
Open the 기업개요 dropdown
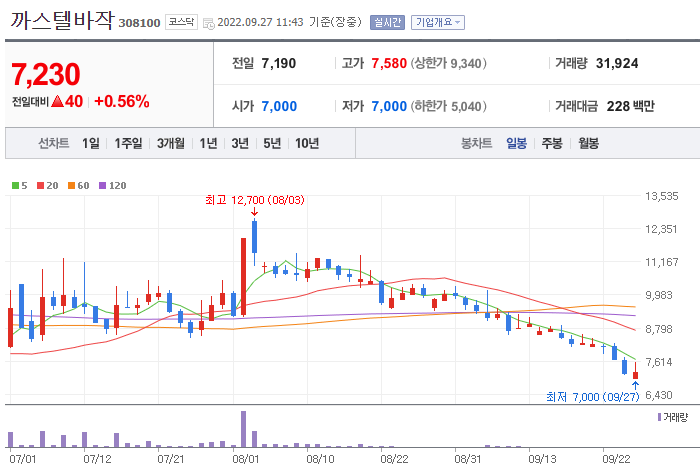point(438,22)
